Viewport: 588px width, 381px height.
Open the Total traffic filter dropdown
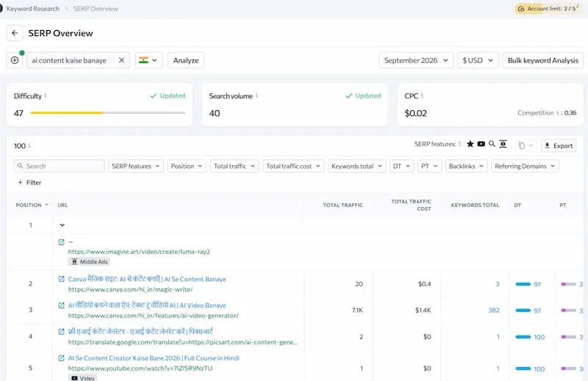[x=234, y=166]
